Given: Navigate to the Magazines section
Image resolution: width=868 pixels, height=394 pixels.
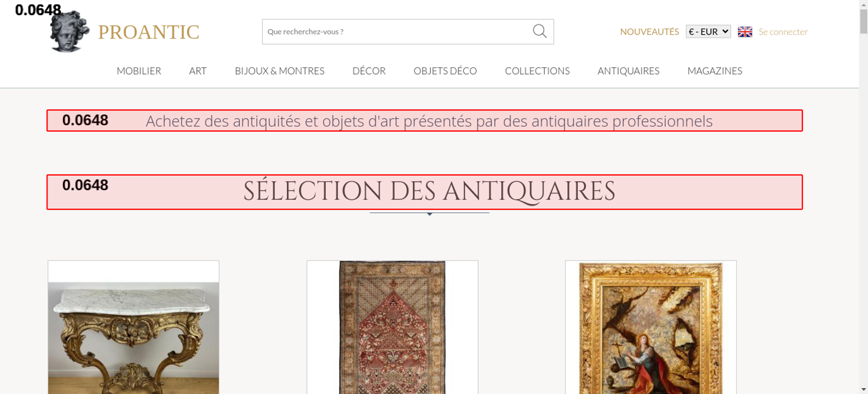Looking at the screenshot, I should pyautogui.click(x=715, y=71).
